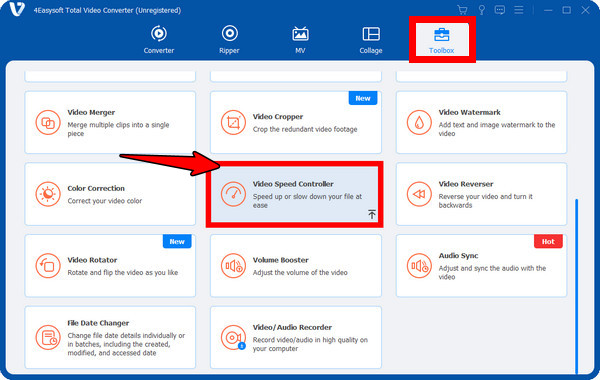
Task: Click the Color Correction sun icon
Action: 48,194
